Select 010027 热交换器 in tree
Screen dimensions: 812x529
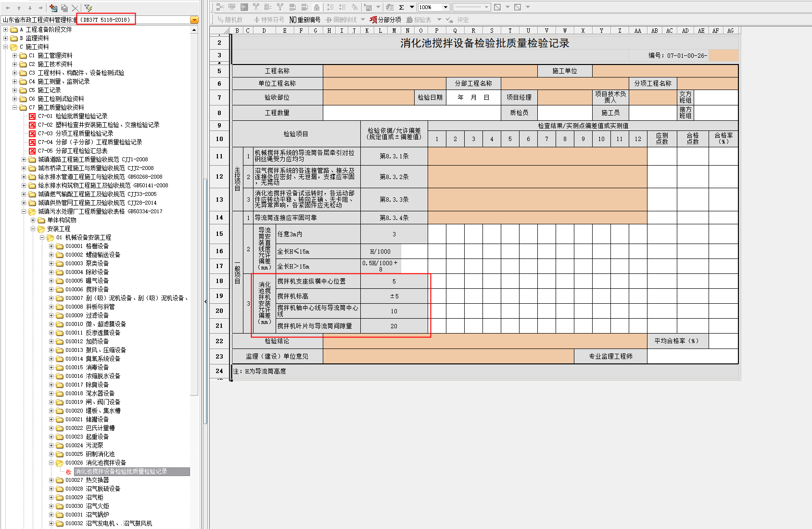point(87,480)
